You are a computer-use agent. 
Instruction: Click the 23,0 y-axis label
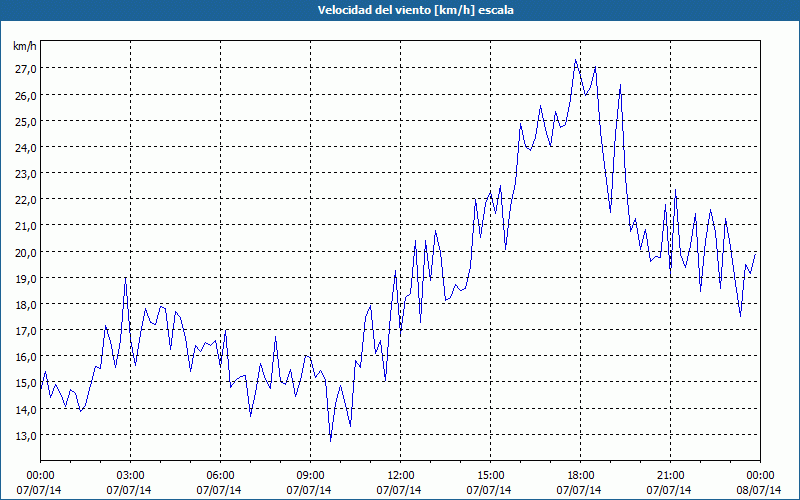coord(25,174)
